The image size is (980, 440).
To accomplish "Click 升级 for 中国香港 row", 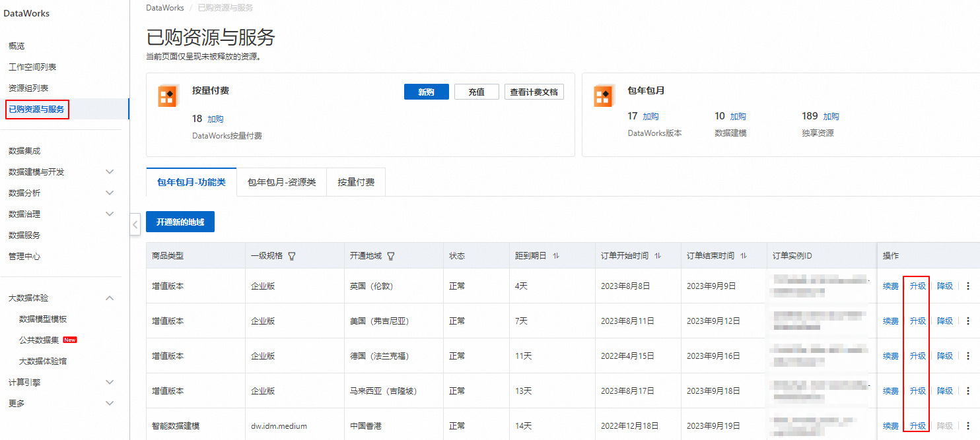I will coord(918,425).
